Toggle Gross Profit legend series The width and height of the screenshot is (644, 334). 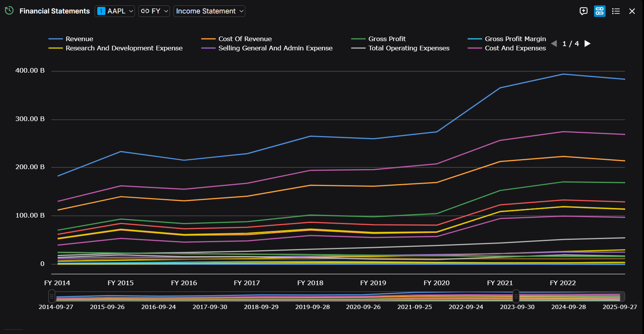378,39
